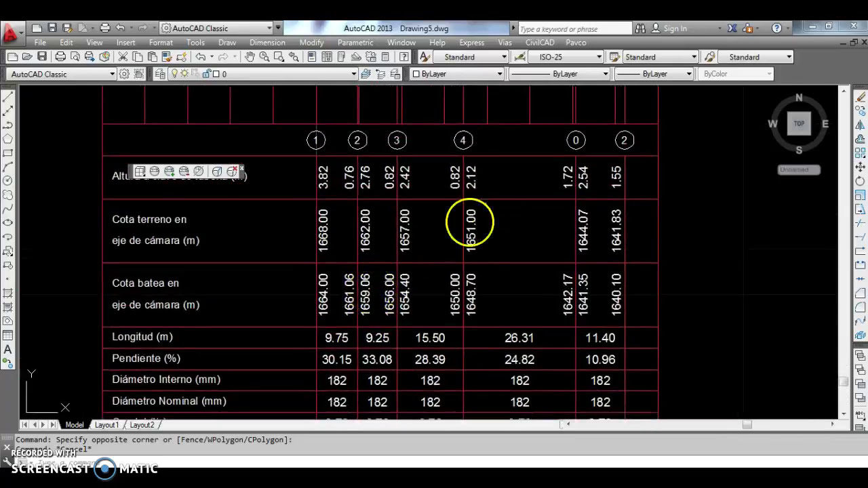Select the Spline draw tool
The height and width of the screenshot is (488, 868).
click(7, 209)
